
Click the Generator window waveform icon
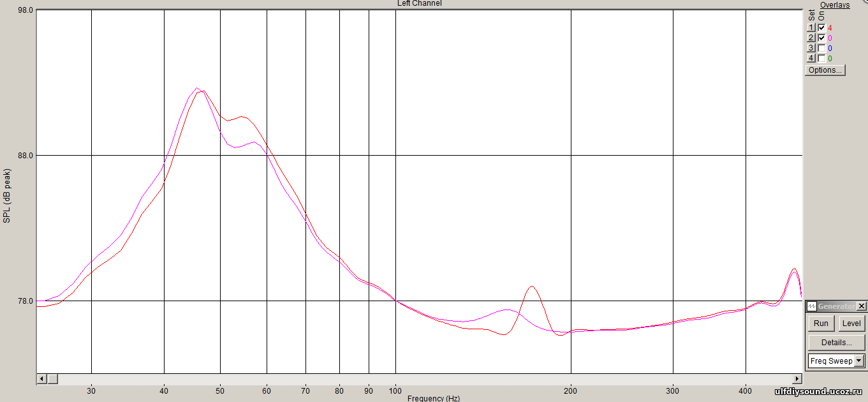812,306
